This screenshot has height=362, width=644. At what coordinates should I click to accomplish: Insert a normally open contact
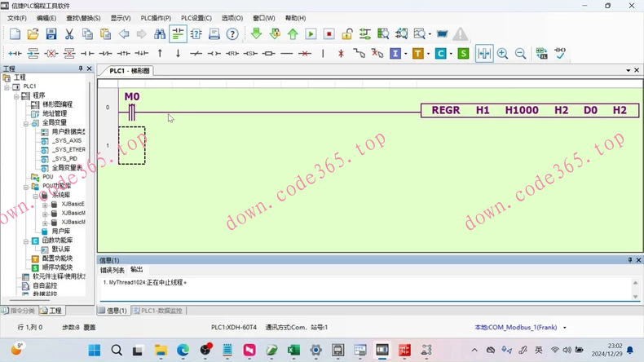point(87,54)
